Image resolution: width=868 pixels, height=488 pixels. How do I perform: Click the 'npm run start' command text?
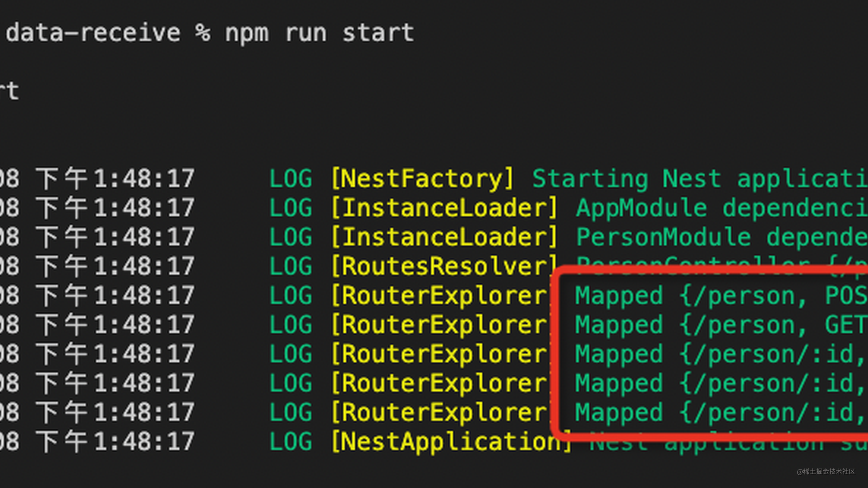tap(319, 33)
